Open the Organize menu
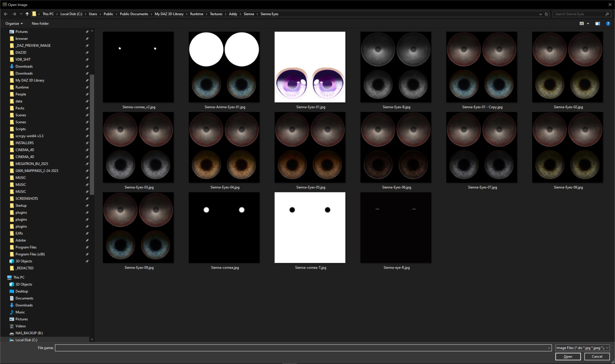Screen dimensions: 615x364 pyautogui.click(x=14, y=24)
